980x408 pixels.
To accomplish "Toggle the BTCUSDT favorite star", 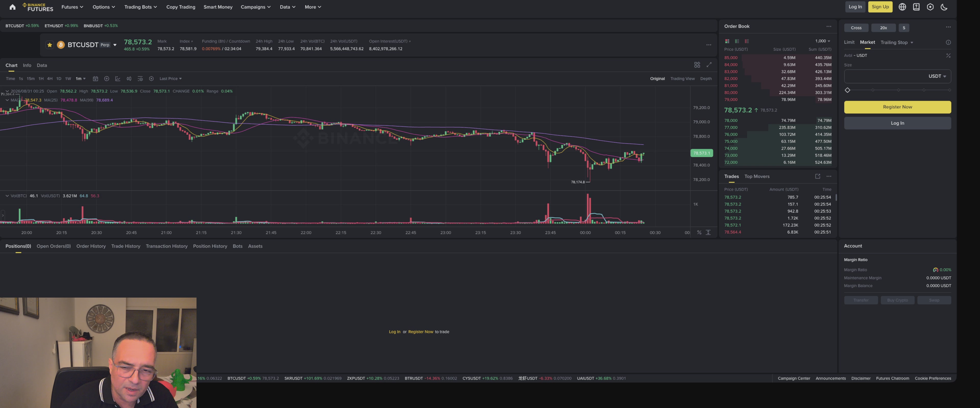I will [x=50, y=45].
